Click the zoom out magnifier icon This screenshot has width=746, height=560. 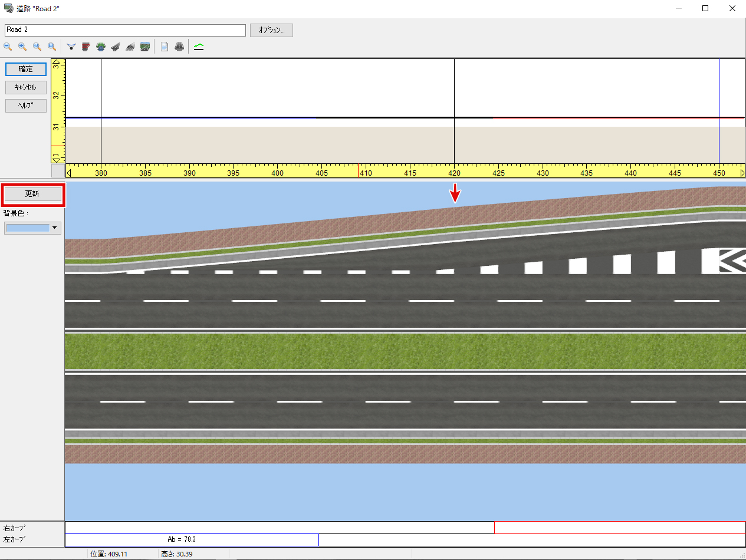point(8,46)
